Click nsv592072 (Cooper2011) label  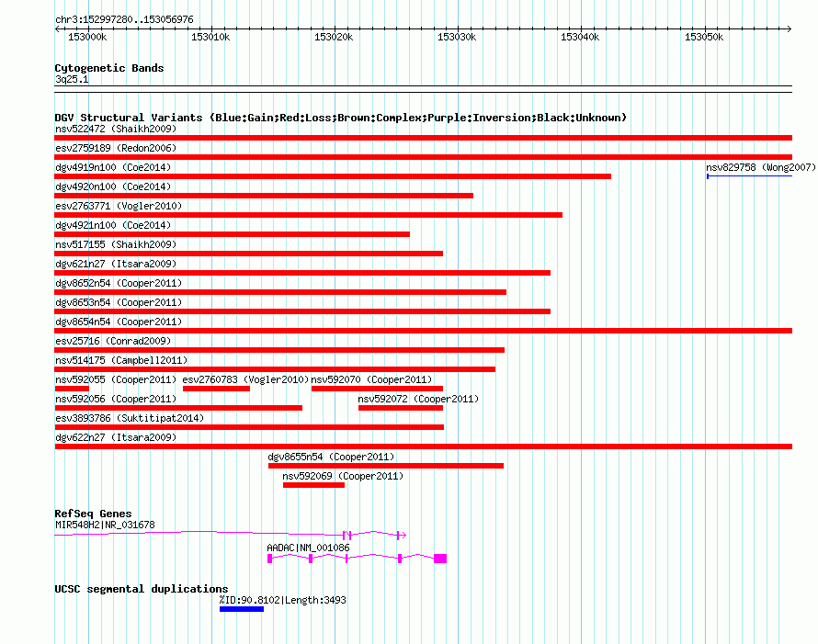point(418,399)
